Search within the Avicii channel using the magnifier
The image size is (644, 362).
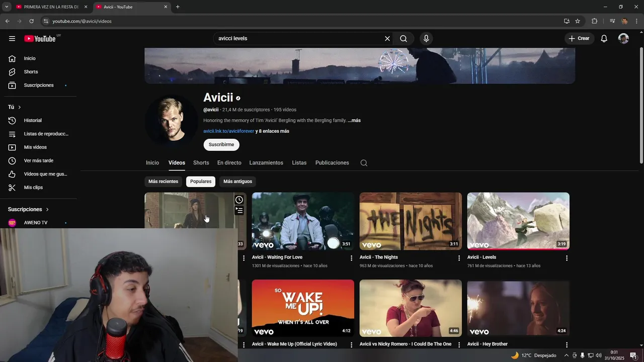(x=364, y=163)
